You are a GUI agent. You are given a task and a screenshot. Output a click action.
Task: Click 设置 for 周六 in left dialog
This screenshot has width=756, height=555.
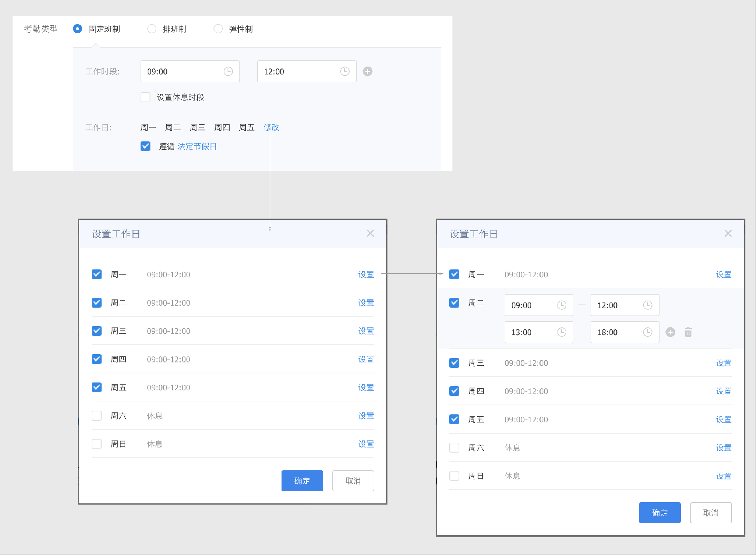[366, 416]
